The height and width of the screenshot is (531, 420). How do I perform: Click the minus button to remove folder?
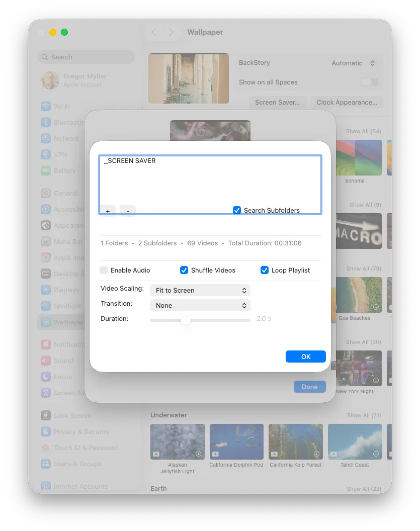click(128, 211)
